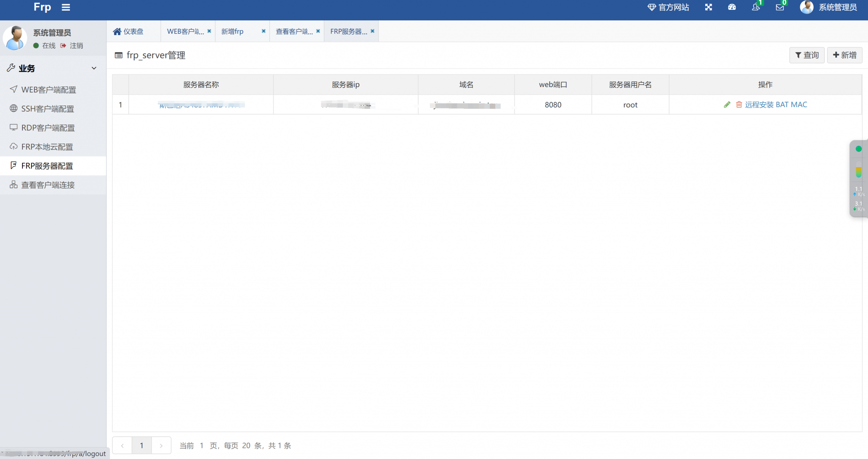
Task: Open SSH客户端配置 from the sidebar
Action: click(x=47, y=108)
